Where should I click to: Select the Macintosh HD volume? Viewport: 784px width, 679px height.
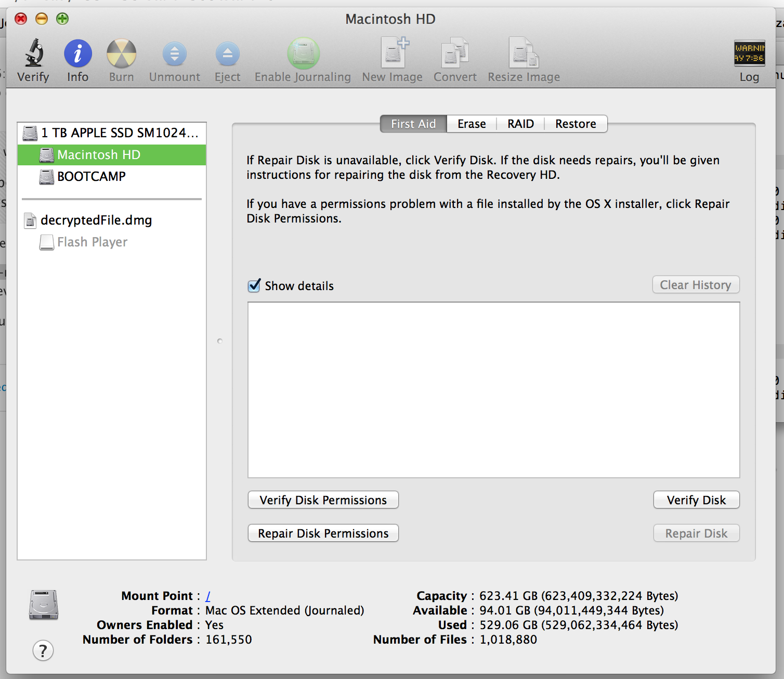[112, 155]
